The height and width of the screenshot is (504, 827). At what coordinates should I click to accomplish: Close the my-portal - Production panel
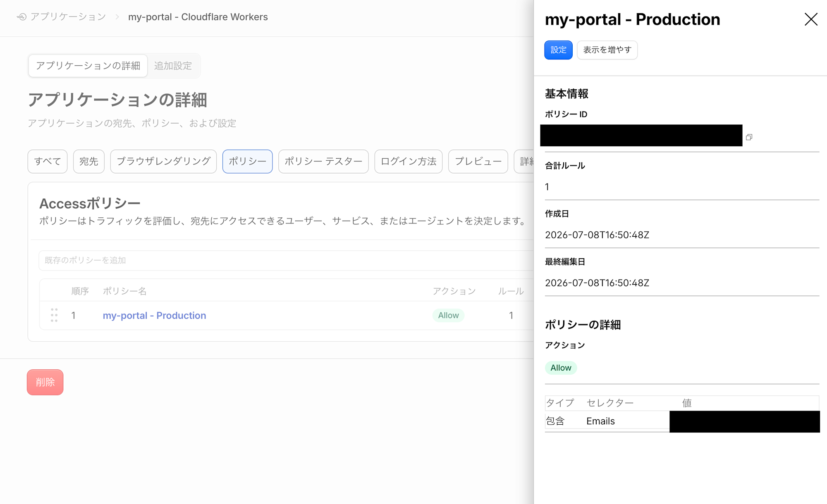(x=811, y=19)
